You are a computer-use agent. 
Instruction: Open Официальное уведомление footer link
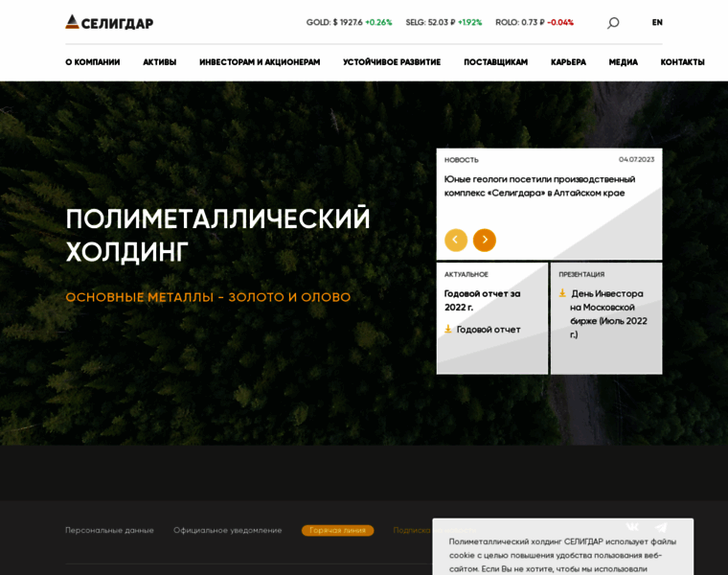tap(228, 530)
